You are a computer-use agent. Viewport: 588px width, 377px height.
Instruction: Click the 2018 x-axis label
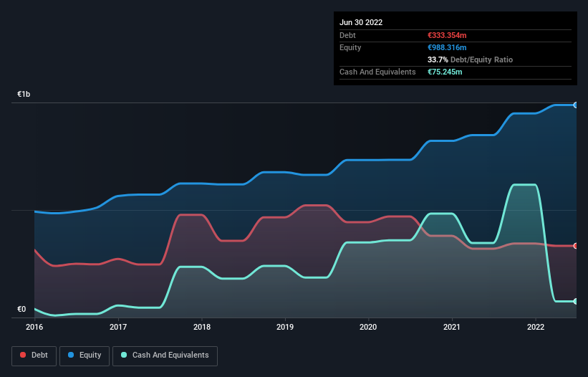[202, 327]
